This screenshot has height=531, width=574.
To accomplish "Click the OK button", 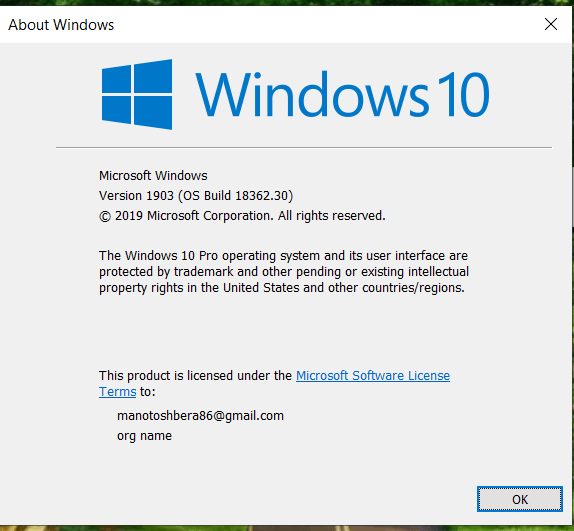I will point(519,499).
